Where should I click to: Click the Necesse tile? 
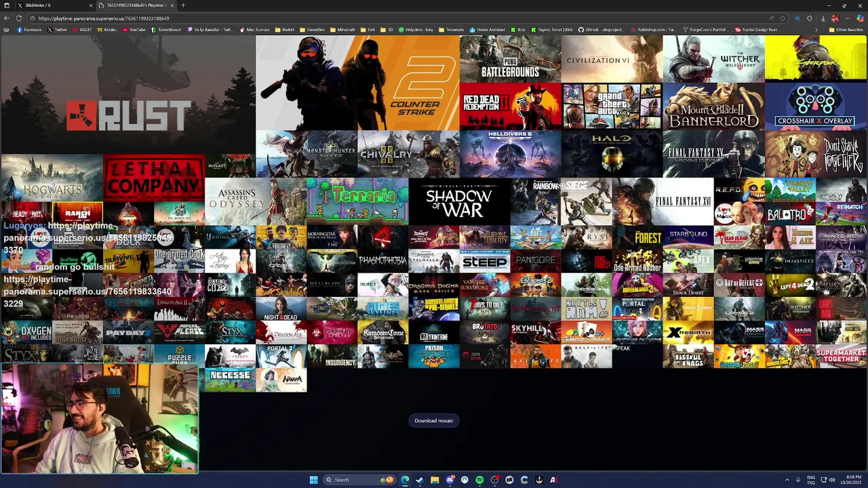(230, 380)
